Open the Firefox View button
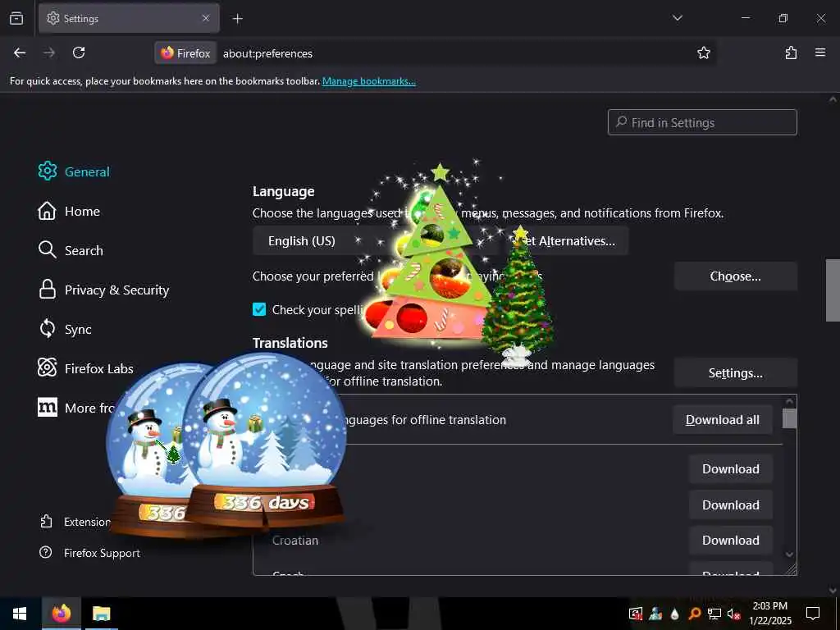The image size is (840, 630). tap(16, 18)
